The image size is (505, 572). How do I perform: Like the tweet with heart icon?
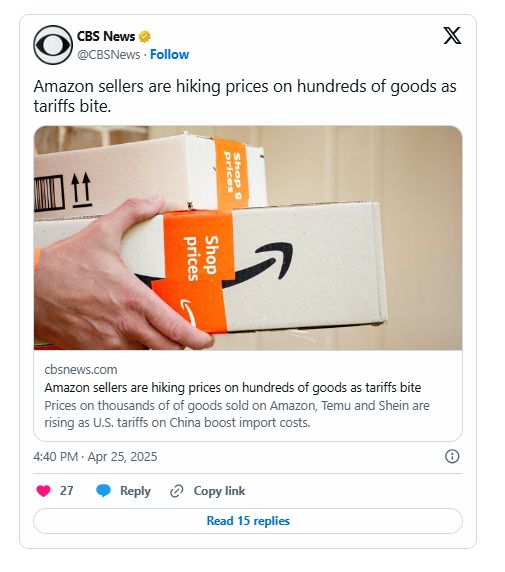43,491
